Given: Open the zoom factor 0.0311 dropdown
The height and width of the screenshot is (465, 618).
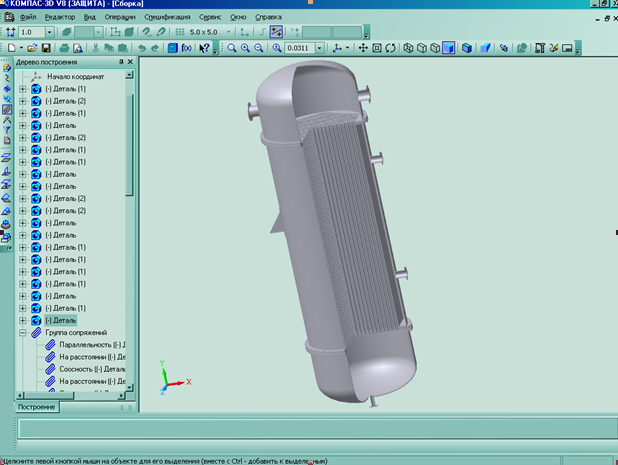Looking at the screenshot, I should [320, 48].
